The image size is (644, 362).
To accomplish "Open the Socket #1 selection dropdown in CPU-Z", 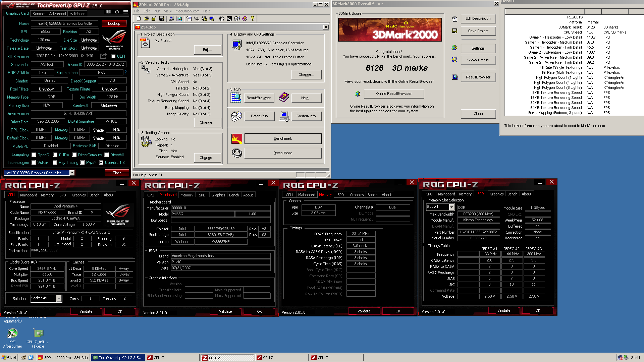I will [59, 298].
